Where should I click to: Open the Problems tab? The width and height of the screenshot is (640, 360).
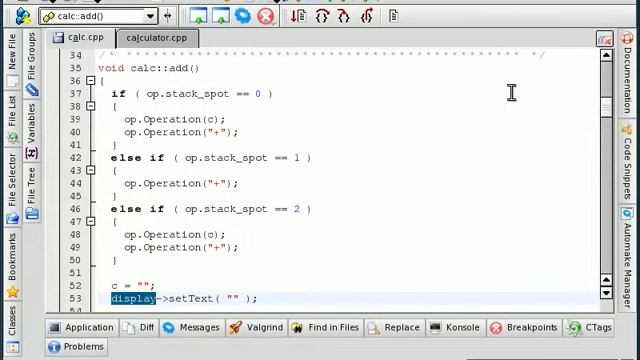[x=76, y=347]
